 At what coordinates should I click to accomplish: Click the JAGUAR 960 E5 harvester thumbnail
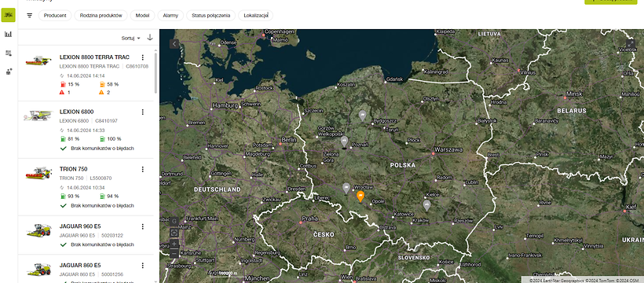pos(38,230)
